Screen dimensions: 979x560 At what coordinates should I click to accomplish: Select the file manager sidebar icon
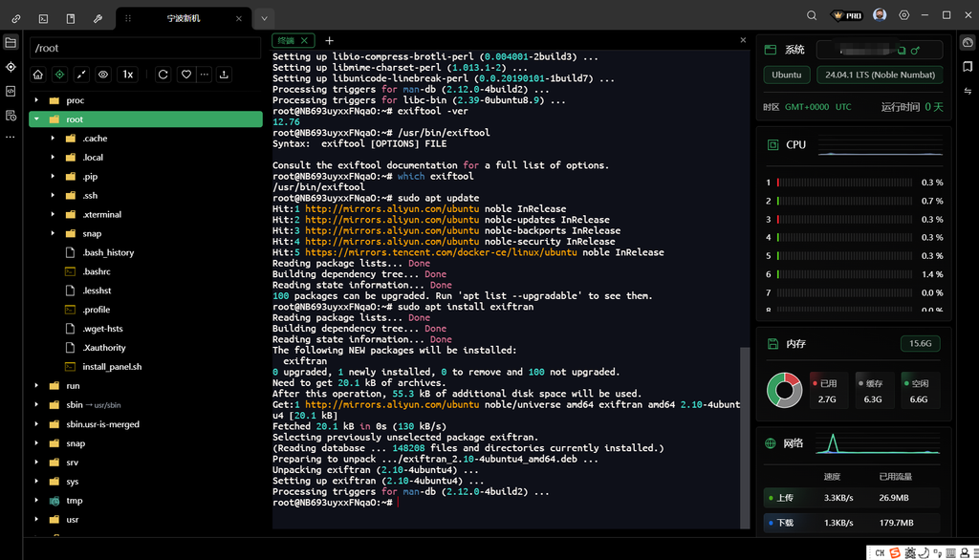(11, 42)
